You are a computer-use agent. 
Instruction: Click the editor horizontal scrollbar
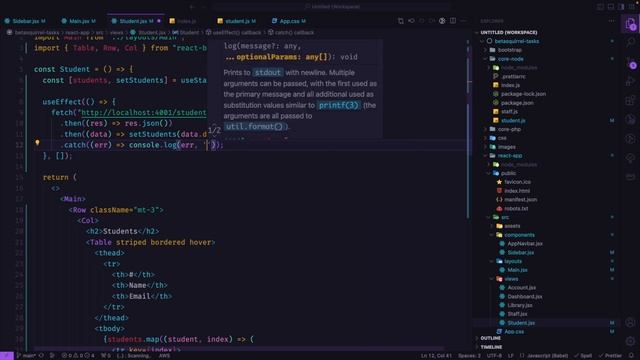pos(239,349)
